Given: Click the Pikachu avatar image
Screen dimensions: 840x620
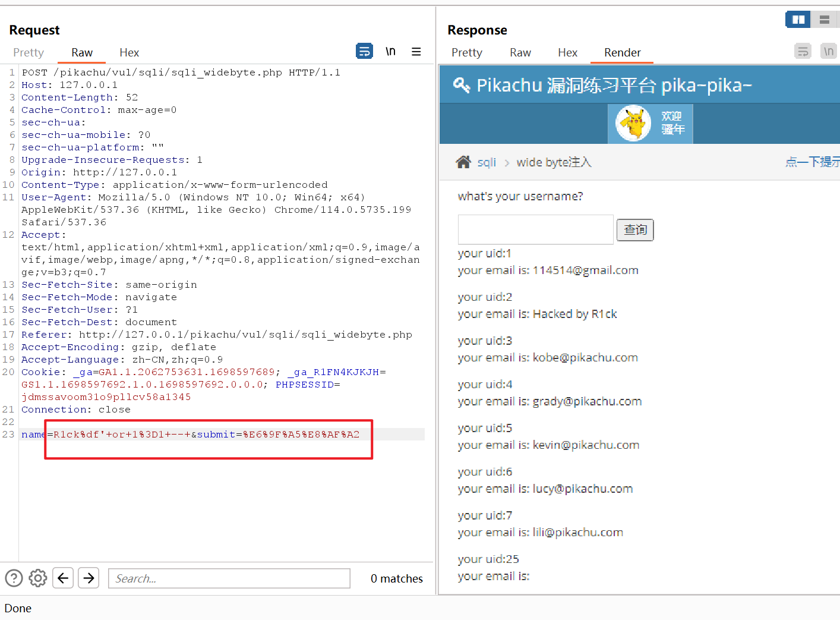Looking at the screenshot, I should pos(633,124).
